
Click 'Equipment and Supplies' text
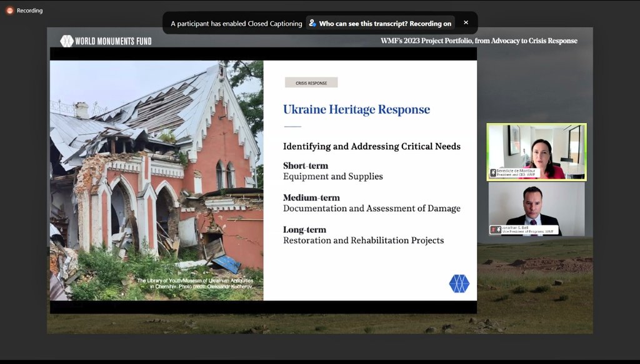[333, 177]
